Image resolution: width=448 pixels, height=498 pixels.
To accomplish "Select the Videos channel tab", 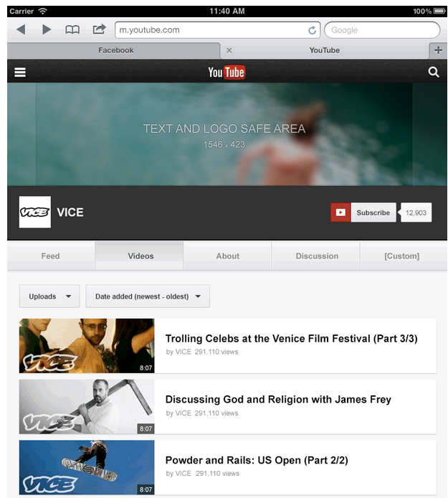I will [139, 256].
